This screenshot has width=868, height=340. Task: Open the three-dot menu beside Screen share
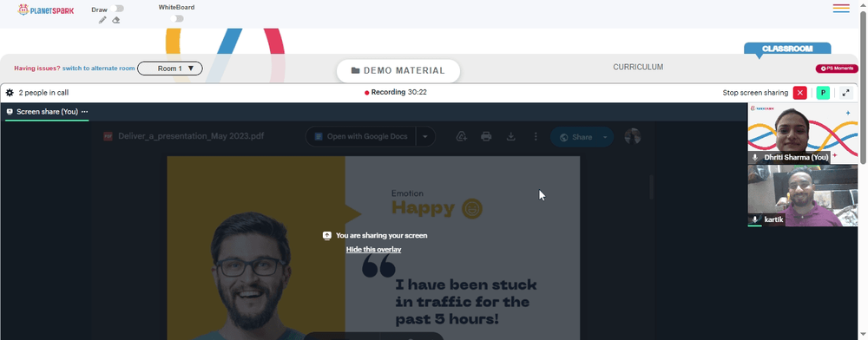coord(85,112)
